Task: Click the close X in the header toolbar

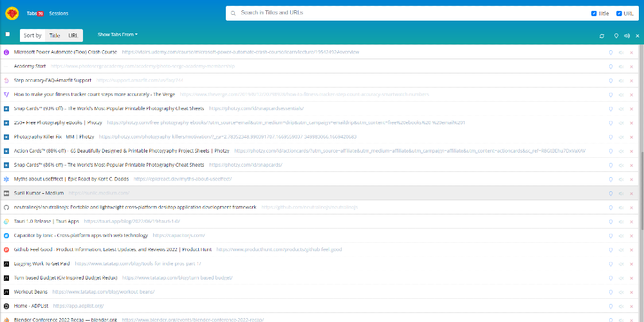Action: 638,36
